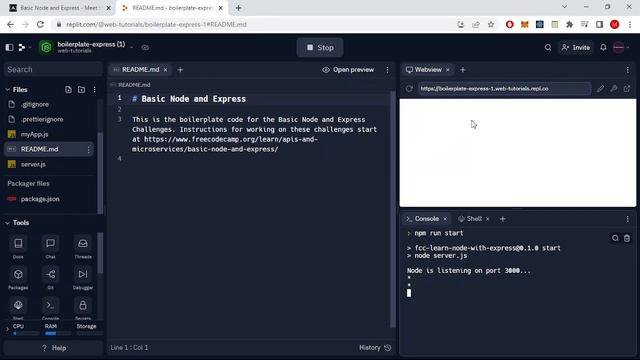Focus the file Search field

(x=53, y=69)
